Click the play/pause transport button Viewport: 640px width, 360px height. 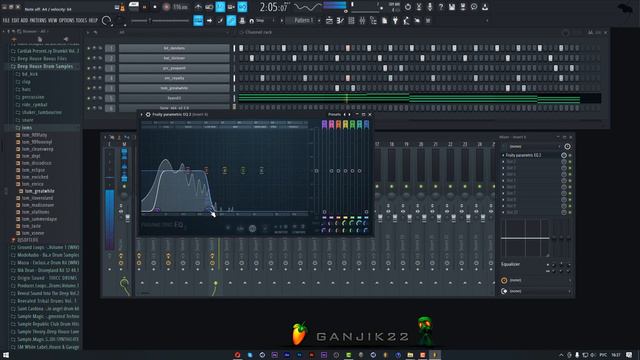[x=144, y=7]
